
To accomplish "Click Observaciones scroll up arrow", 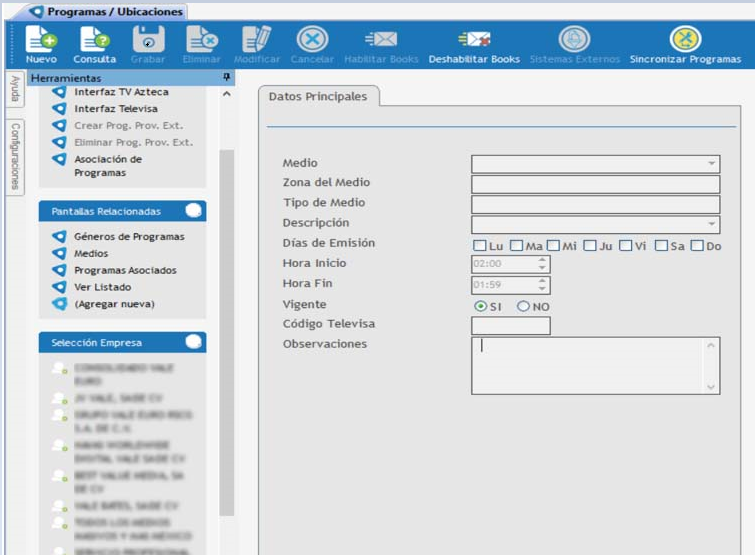I will click(x=711, y=346).
